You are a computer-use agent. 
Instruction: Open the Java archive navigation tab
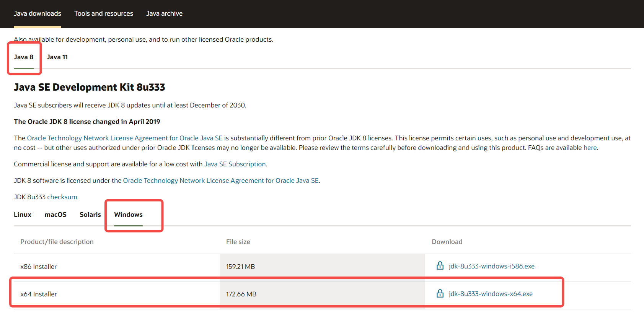164,13
